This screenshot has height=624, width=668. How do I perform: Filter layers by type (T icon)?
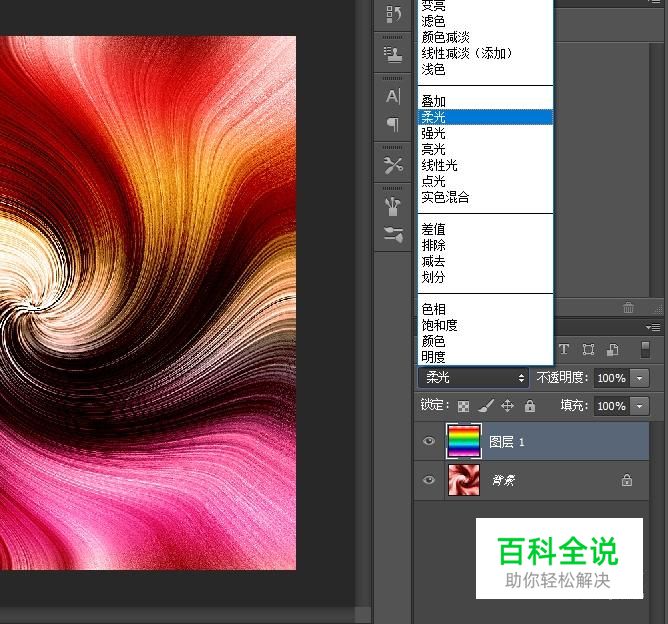pos(564,350)
